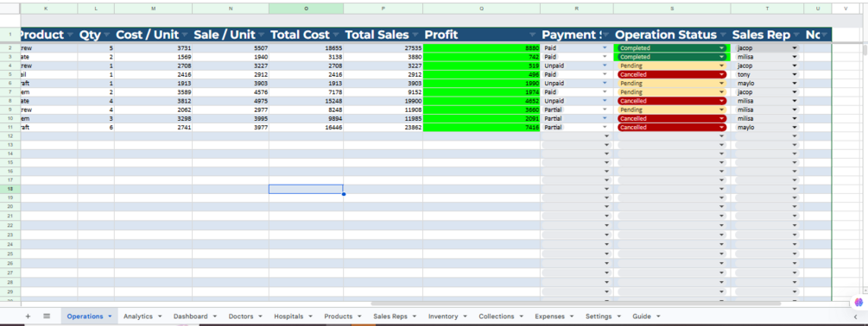This screenshot has width=868, height=326.
Task: Open Sales Rep dropdown in row 2
Action: tap(795, 48)
